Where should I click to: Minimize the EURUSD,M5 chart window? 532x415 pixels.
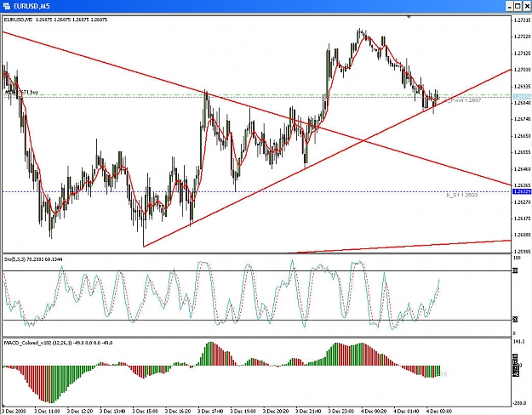click(x=510, y=6)
